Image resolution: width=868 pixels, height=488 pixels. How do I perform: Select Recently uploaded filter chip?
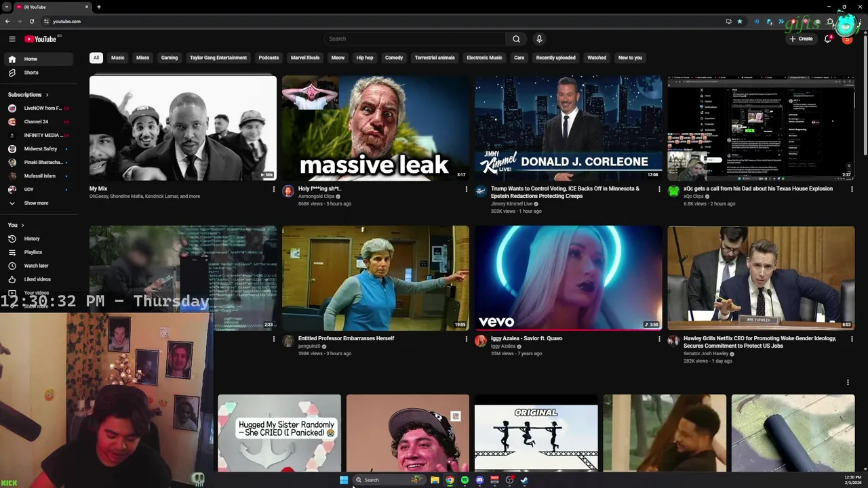click(555, 58)
